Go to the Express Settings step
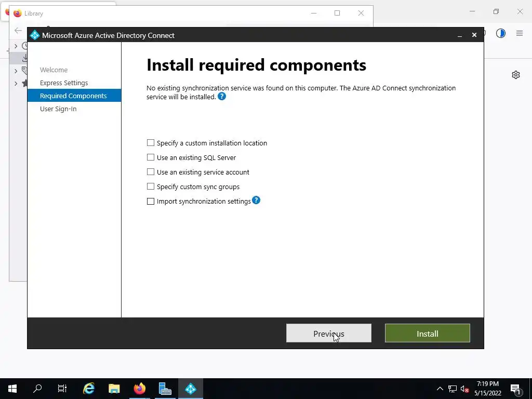 pos(64,83)
